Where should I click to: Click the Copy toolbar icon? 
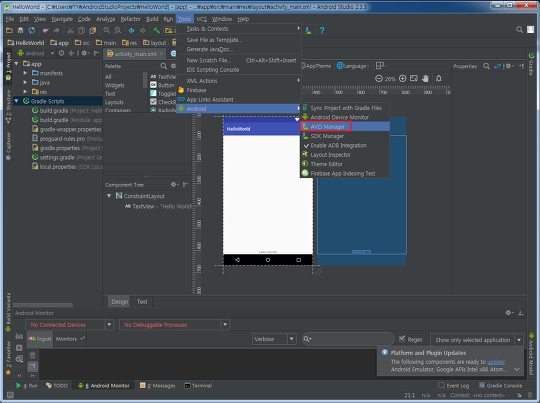point(81,30)
